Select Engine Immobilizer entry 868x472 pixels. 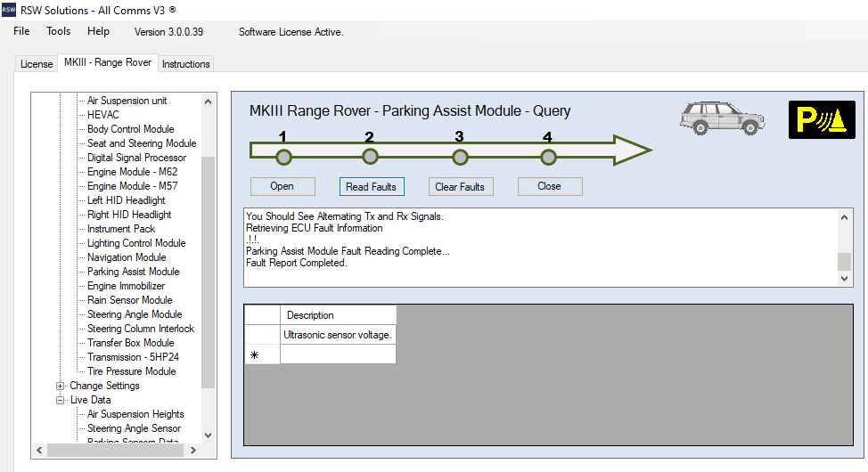127,286
